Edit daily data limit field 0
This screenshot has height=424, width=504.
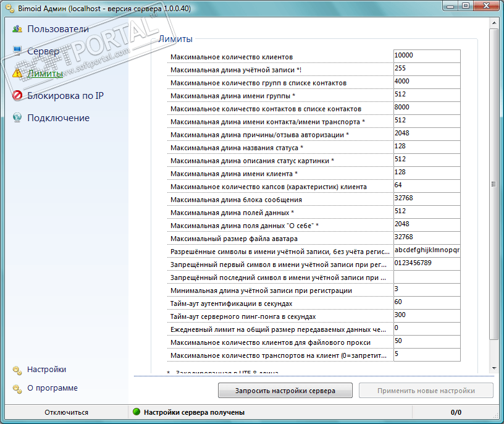[427, 329]
